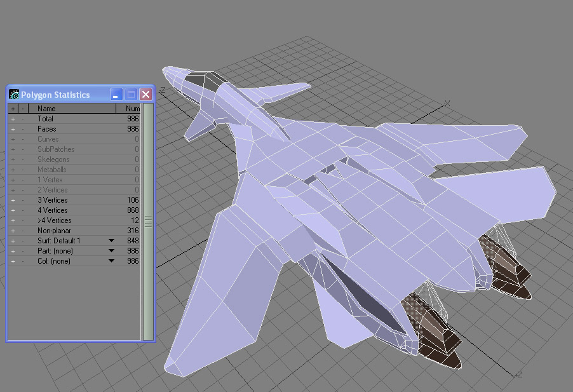Click the 'SubPatches' row label

pyautogui.click(x=56, y=149)
